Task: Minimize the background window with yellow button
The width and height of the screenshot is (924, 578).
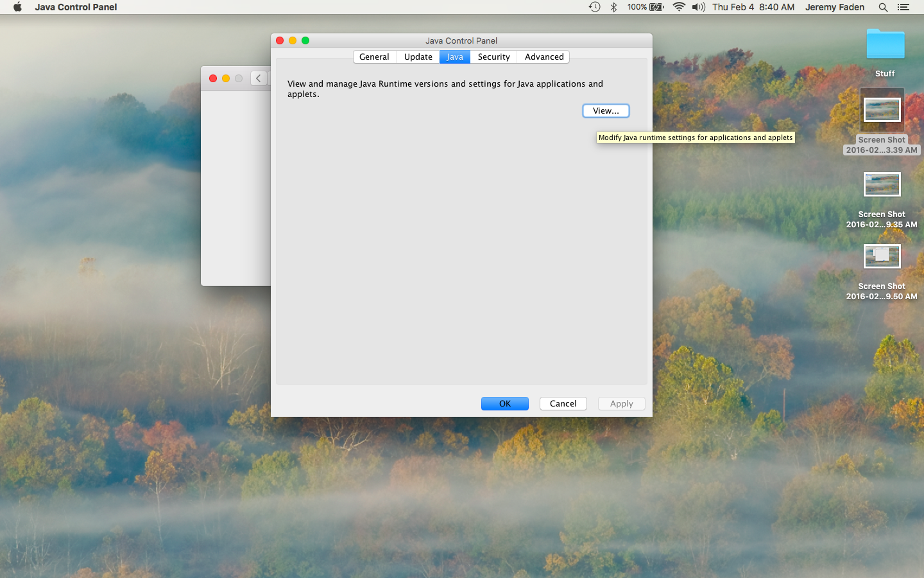Action: [x=226, y=78]
